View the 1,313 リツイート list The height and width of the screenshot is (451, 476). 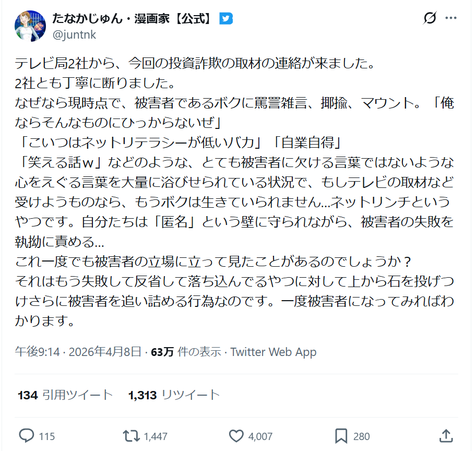tap(174, 395)
